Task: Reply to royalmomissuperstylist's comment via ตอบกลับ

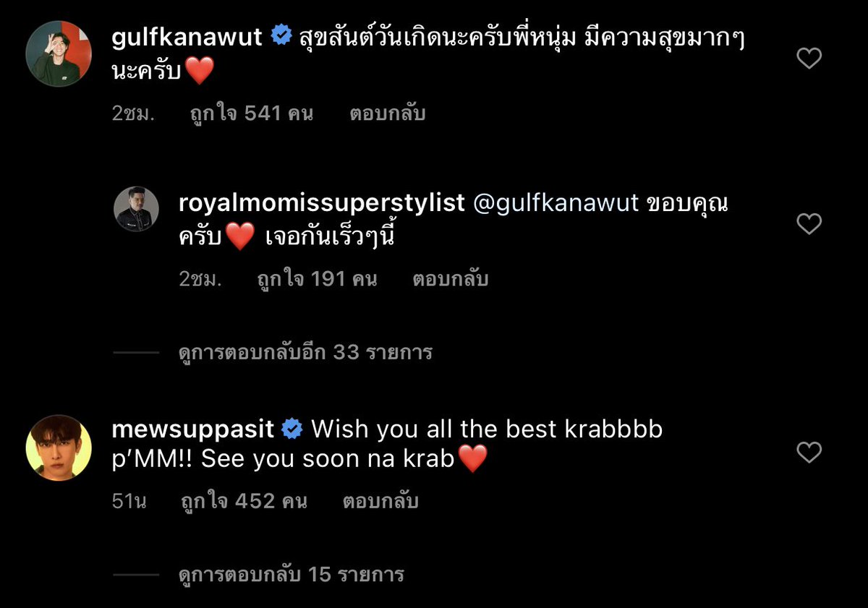Action: (451, 279)
